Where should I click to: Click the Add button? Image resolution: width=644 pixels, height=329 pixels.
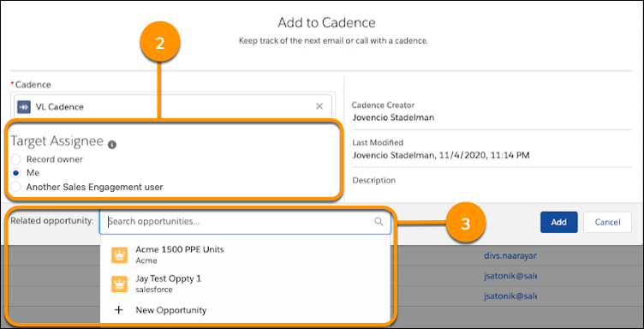[x=559, y=222]
